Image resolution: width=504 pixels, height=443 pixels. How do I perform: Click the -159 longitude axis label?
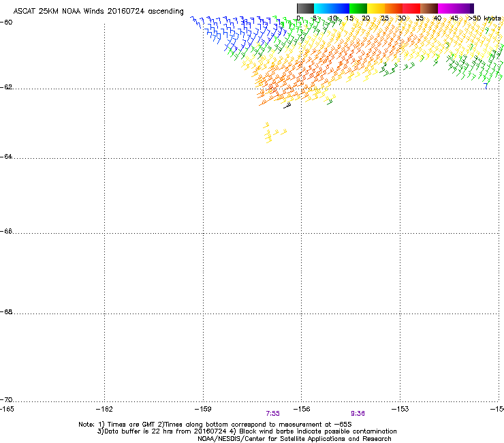(x=203, y=409)
